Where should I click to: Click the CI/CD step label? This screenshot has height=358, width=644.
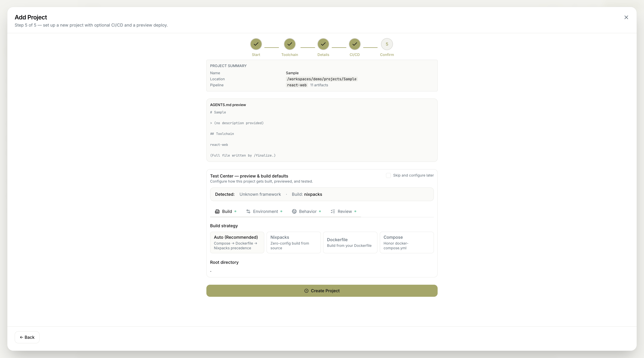tap(355, 54)
